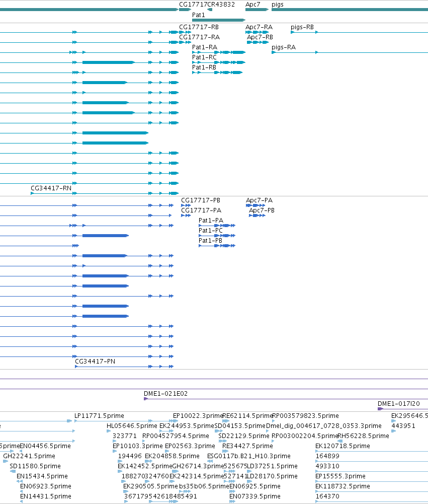
Task: Click the CG17717-RA transcript label
Action: click(x=199, y=37)
